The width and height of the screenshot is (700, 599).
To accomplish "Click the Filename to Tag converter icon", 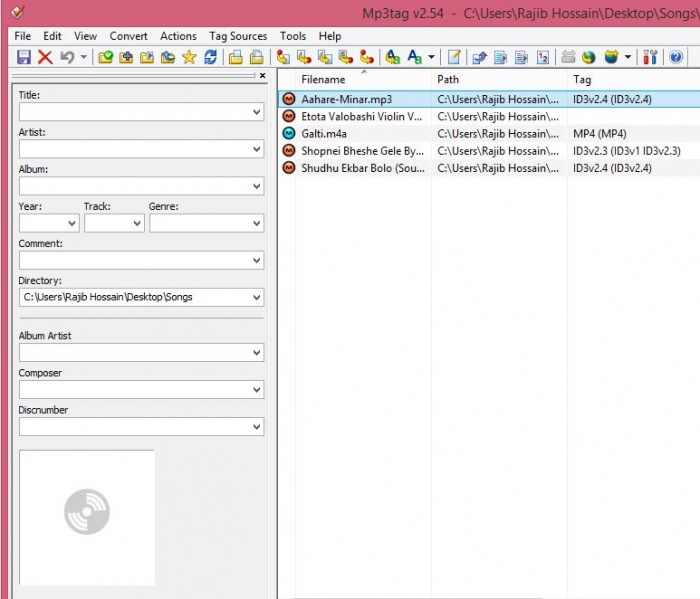I will (304, 57).
